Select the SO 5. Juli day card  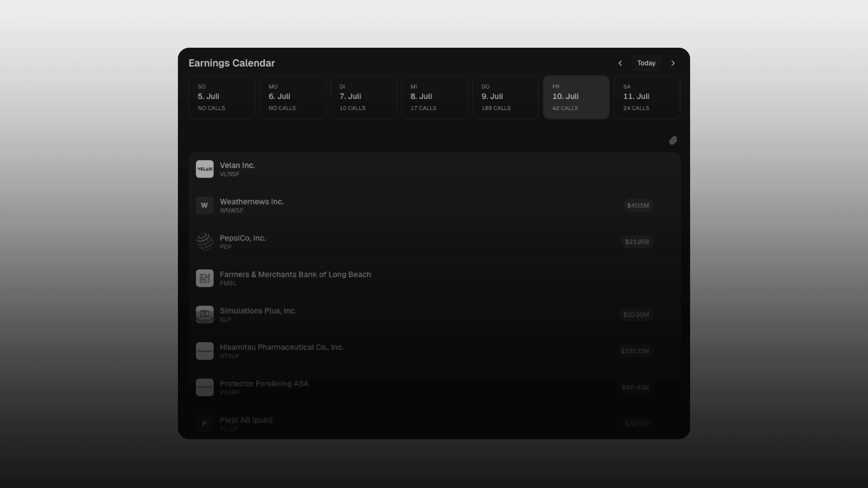[222, 97]
